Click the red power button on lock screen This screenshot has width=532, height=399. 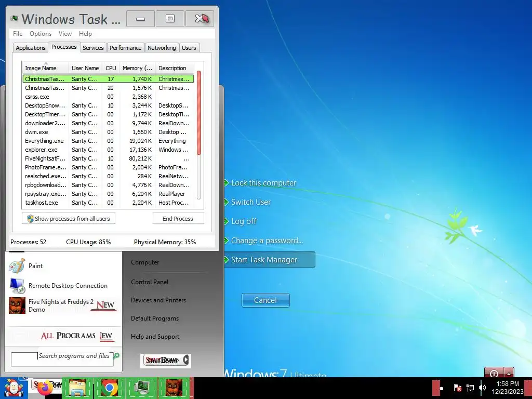494,373
